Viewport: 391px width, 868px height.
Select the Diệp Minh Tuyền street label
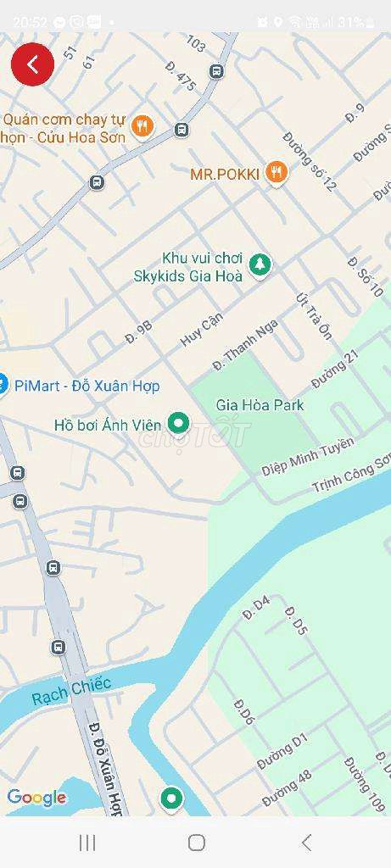(308, 457)
